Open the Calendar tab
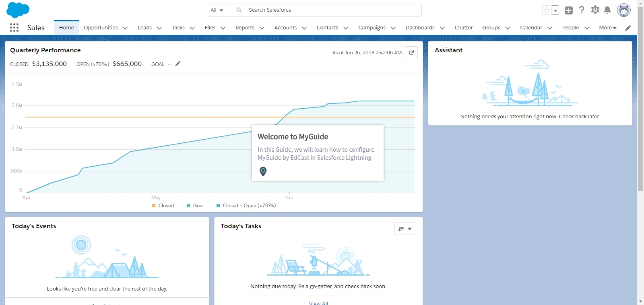This screenshot has width=644, height=305. point(531,28)
